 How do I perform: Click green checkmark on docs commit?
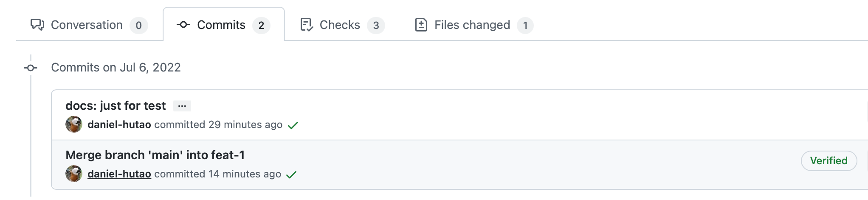click(293, 125)
